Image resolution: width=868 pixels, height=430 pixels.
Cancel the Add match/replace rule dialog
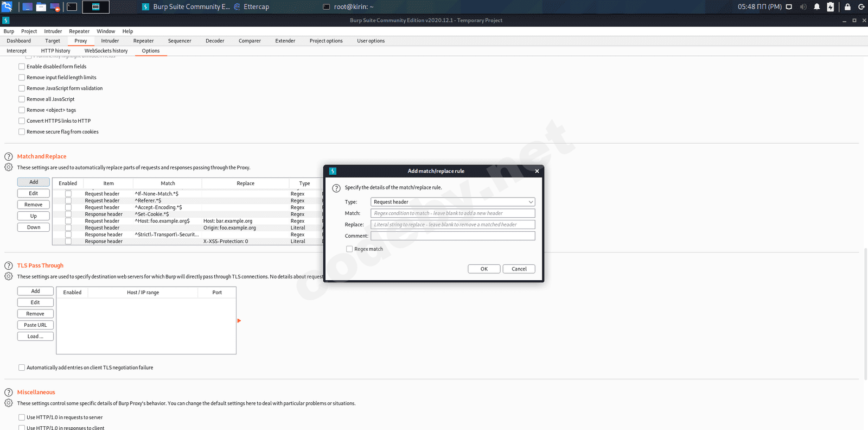519,269
